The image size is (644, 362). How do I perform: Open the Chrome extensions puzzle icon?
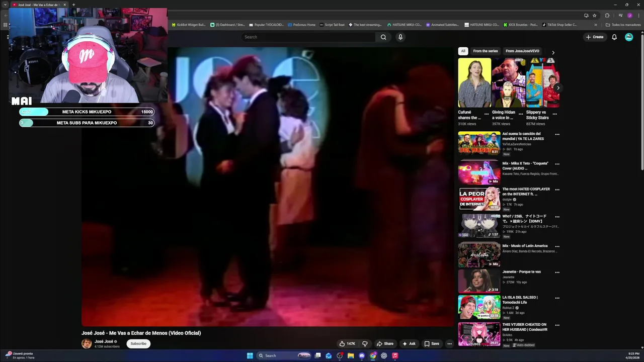607,16
